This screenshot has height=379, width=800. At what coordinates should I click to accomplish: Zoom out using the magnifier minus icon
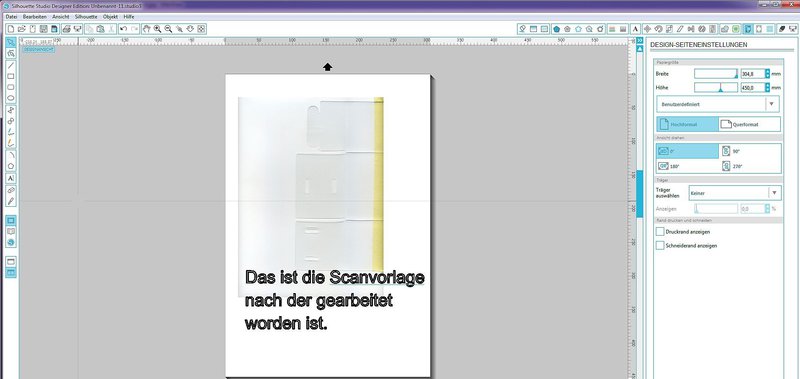pos(168,29)
